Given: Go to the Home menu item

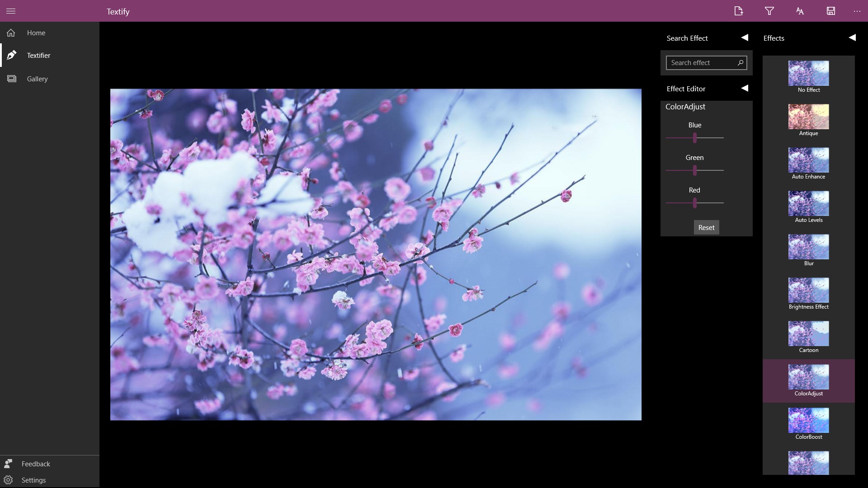Looking at the screenshot, I should [x=36, y=33].
